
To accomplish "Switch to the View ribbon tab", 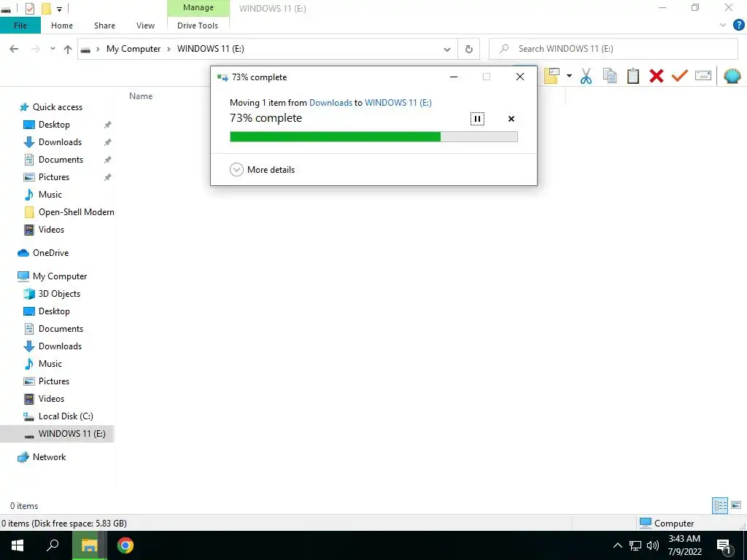I will coord(145,26).
